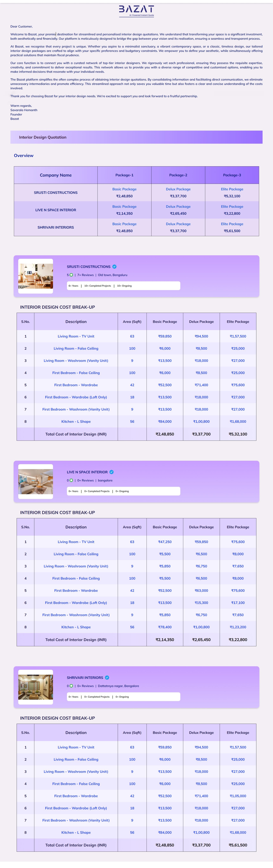Click "Dattatreya nagar, Bangalore" on the SHRIVARI card
Viewport: 273px width, 868px height.
[118, 686]
